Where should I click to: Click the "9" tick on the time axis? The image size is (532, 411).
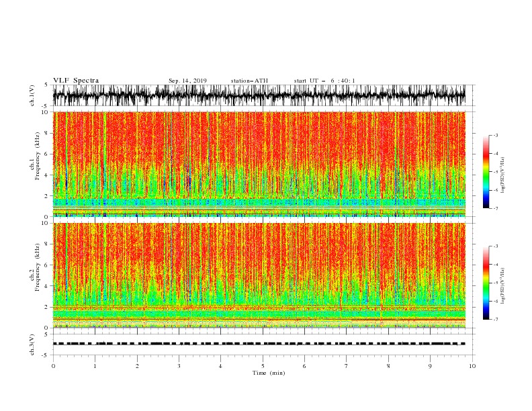[430, 366]
